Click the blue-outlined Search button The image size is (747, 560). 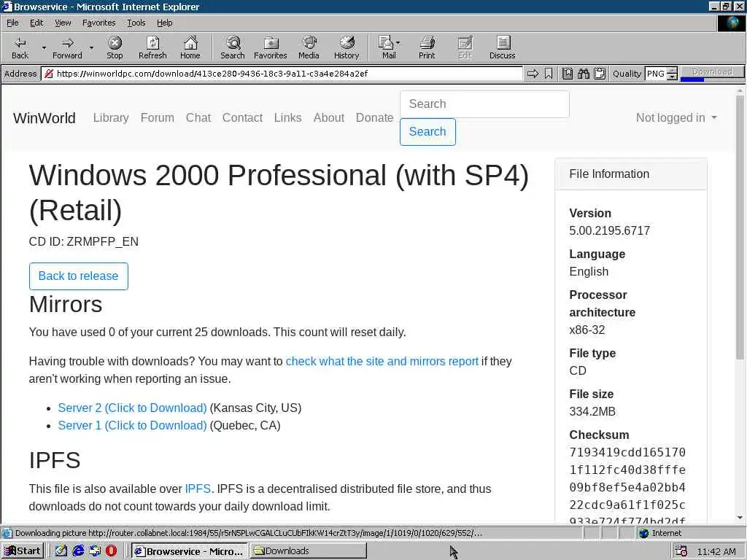pos(427,132)
